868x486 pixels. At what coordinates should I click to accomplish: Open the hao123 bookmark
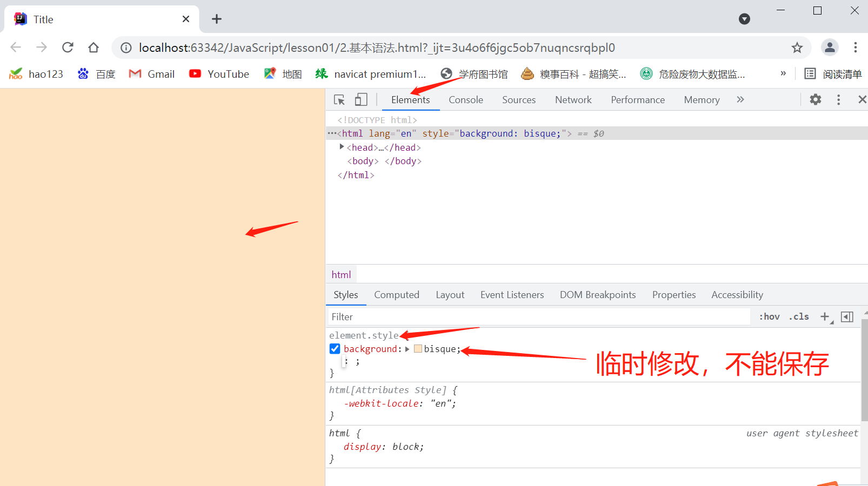point(36,74)
